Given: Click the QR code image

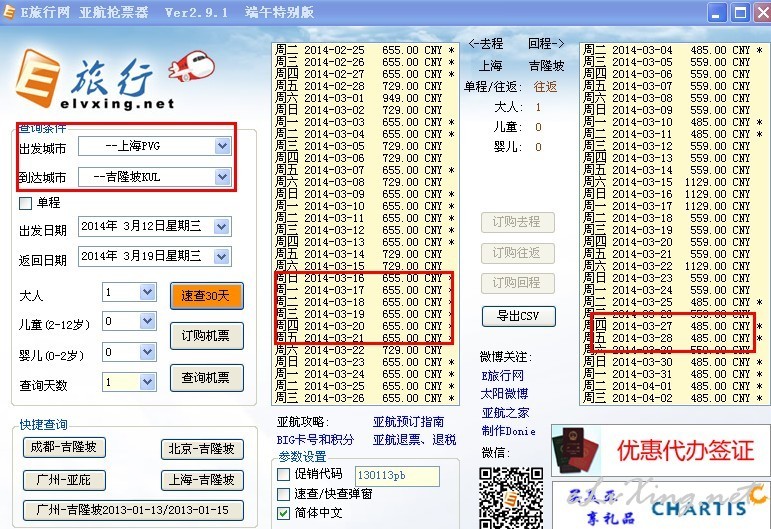Looking at the screenshot, I should pos(511,498).
